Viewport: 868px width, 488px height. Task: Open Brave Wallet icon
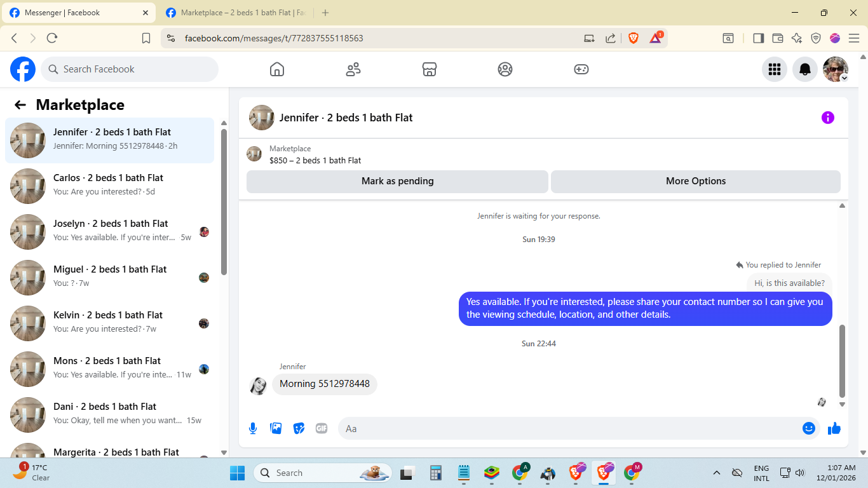click(x=777, y=38)
